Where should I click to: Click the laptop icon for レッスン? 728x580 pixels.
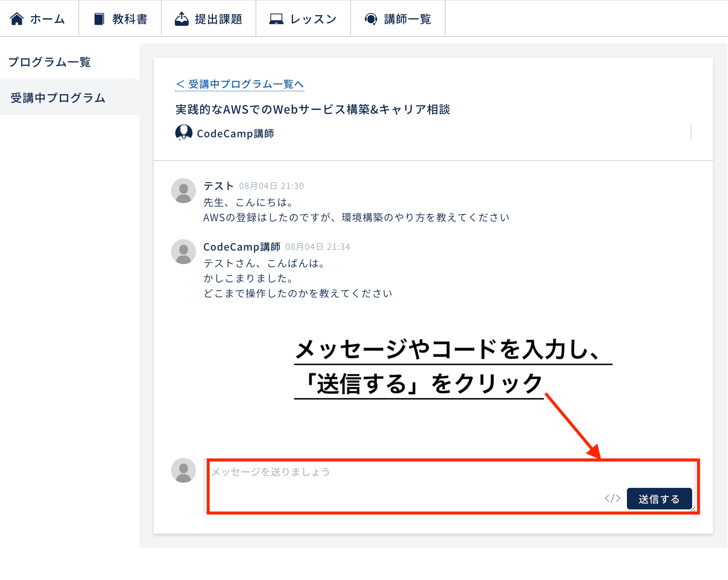276,19
